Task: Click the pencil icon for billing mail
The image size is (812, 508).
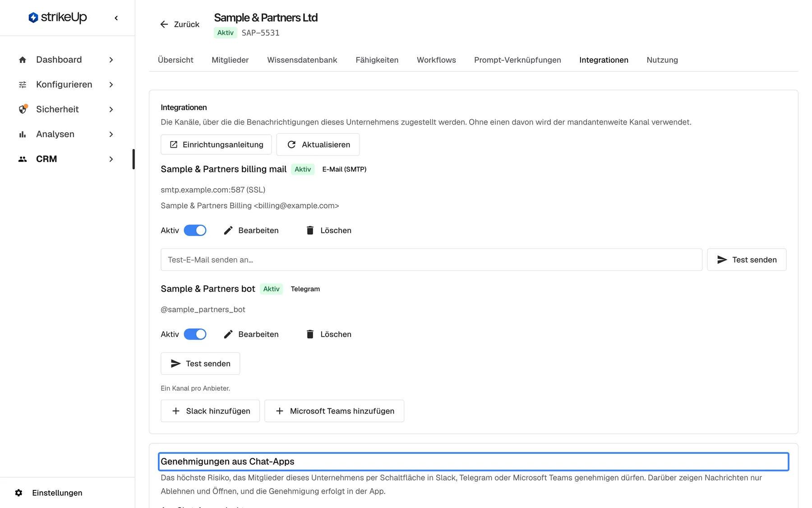Action: tap(228, 230)
